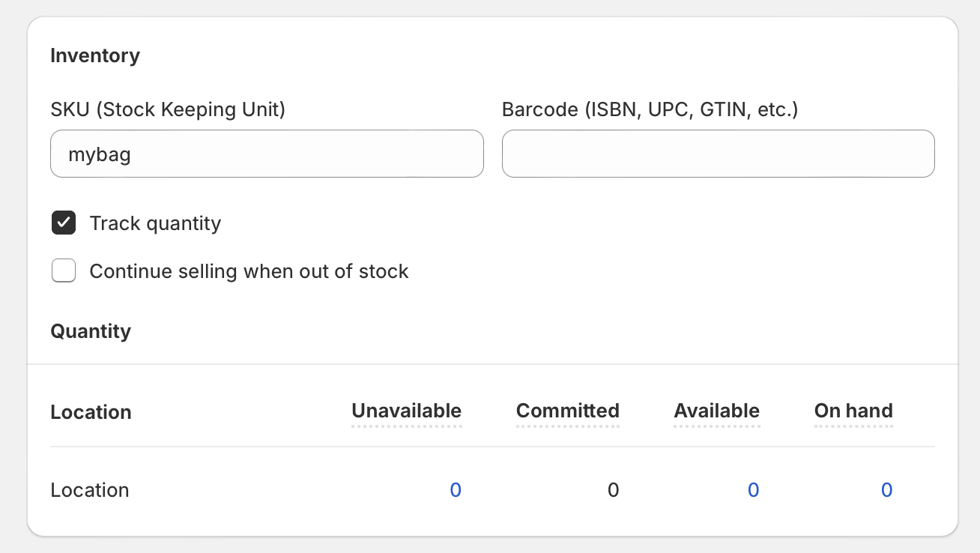Click the Committed column header

(567, 411)
